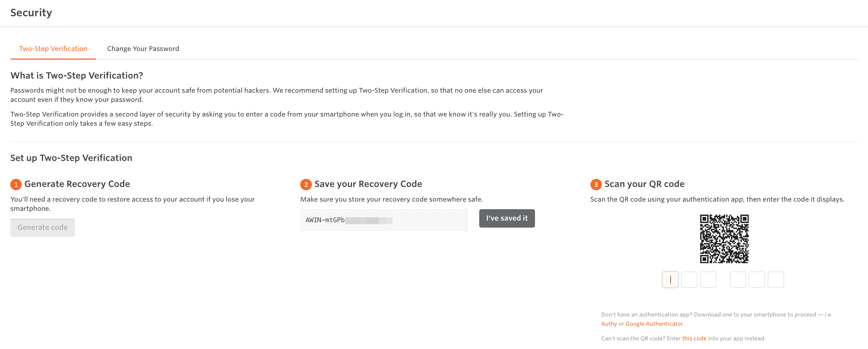Open the Google Authenticator link

click(x=654, y=324)
